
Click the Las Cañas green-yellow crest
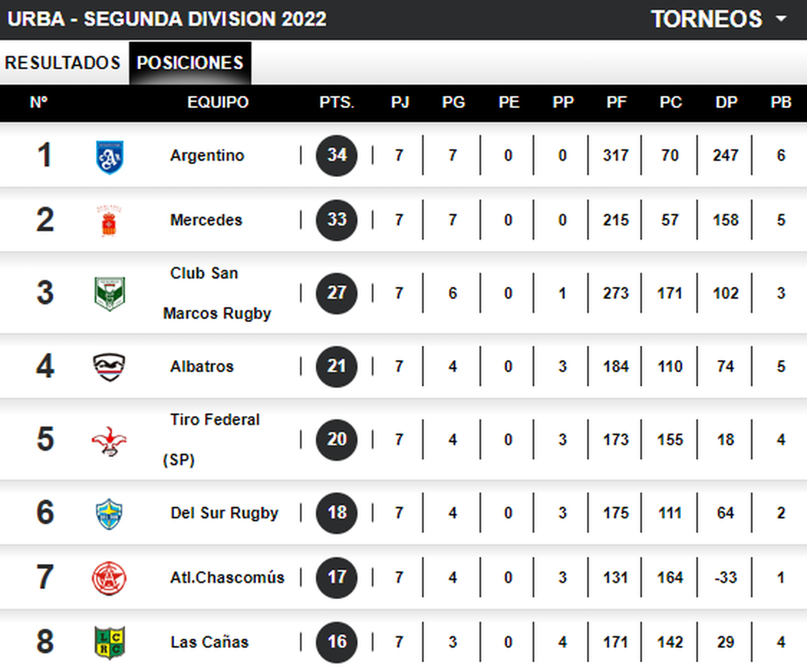109,642
